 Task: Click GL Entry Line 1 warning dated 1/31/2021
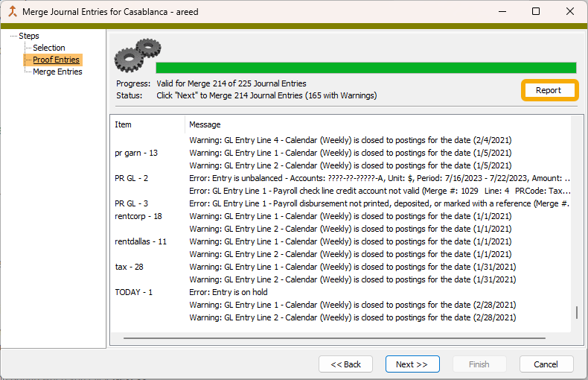click(x=353, y=267)
